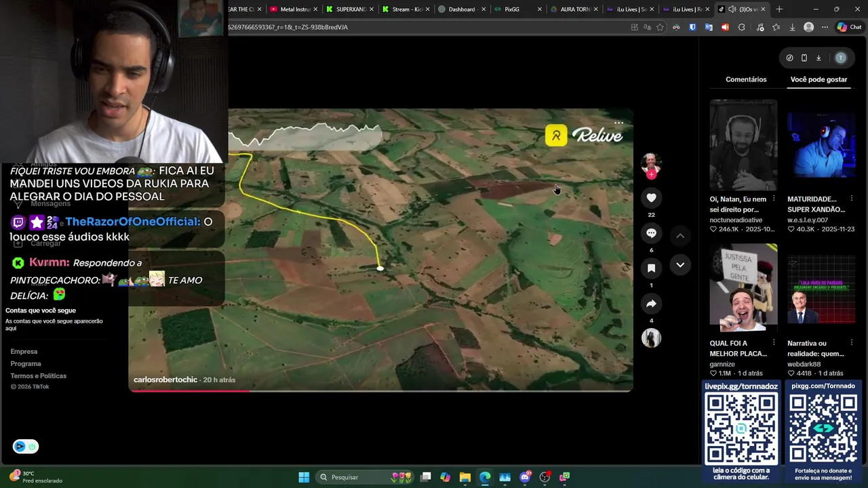Click garnnize author name
The width and height of the screenshot is (868, 488).
tap(722, 364)
